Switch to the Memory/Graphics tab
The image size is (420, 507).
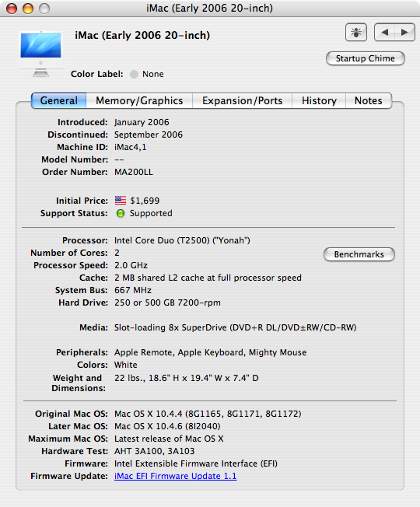(x=139, y=100)
